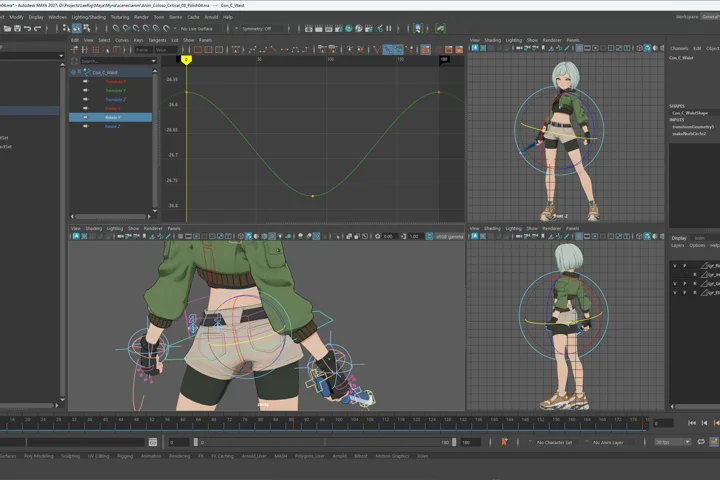The image size is (720, 480).
Task: Click the current frame marker at 0 in Graph Editor
Action: tap(186, 60)
